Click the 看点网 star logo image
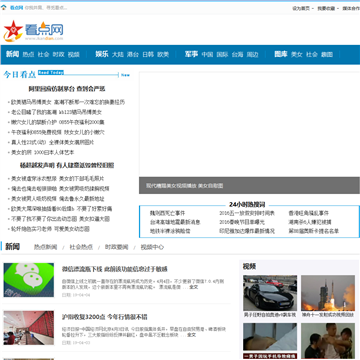 [x=33, y=31]
